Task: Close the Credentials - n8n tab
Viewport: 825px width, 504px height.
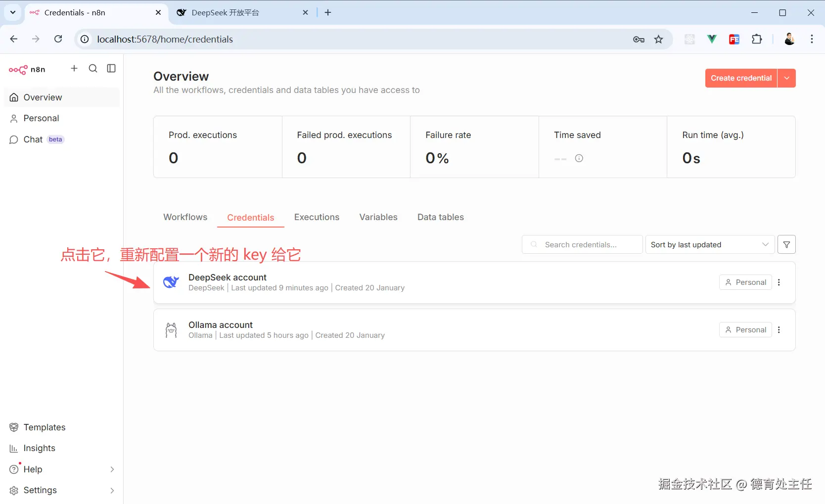Action: point(158,12)
